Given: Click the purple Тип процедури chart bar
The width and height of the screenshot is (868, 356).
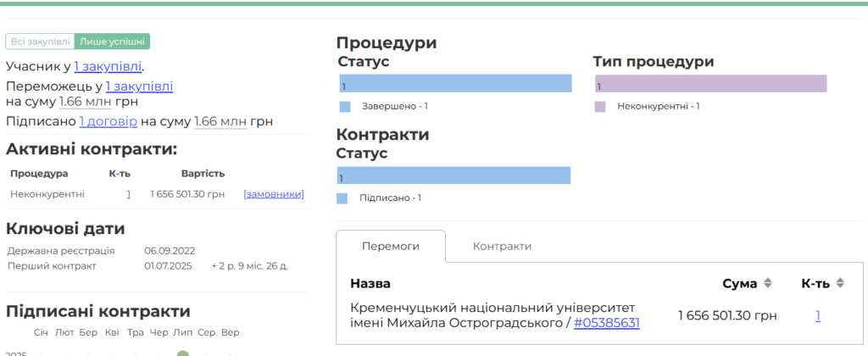Looking at the screenshot, I should click(x=710, y=83).
